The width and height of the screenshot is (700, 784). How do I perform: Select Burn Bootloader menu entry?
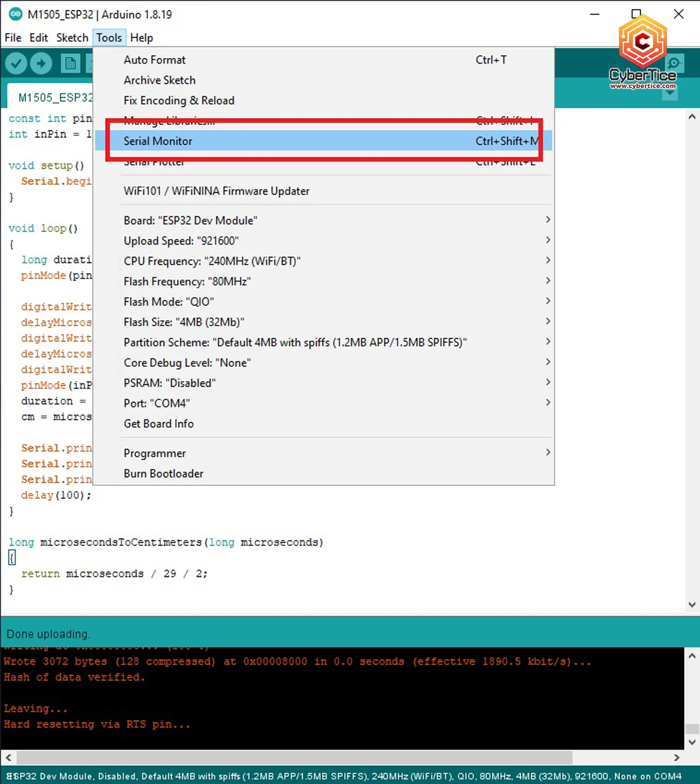[x=163, y=474]
